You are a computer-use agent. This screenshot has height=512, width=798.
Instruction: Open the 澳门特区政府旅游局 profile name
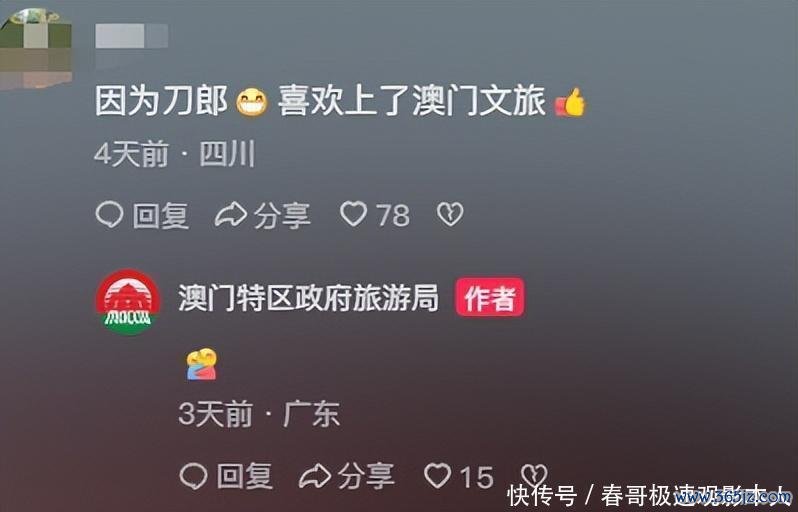pos(308,298)
